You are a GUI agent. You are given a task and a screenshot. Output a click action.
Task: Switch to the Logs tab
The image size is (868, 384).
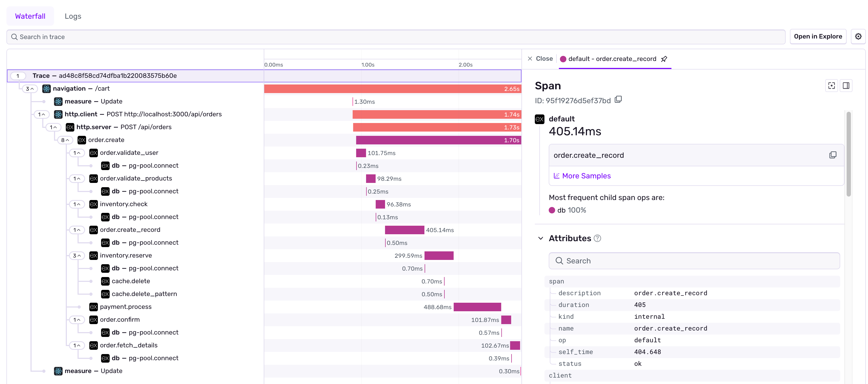pos(73,16)
